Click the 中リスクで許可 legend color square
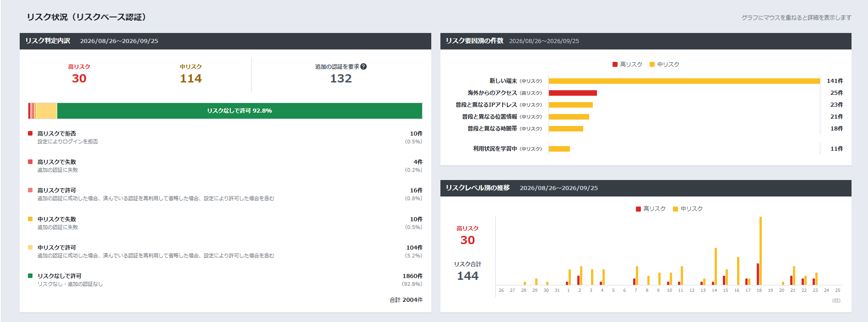 pyautogui.click(x=30, y=247)
